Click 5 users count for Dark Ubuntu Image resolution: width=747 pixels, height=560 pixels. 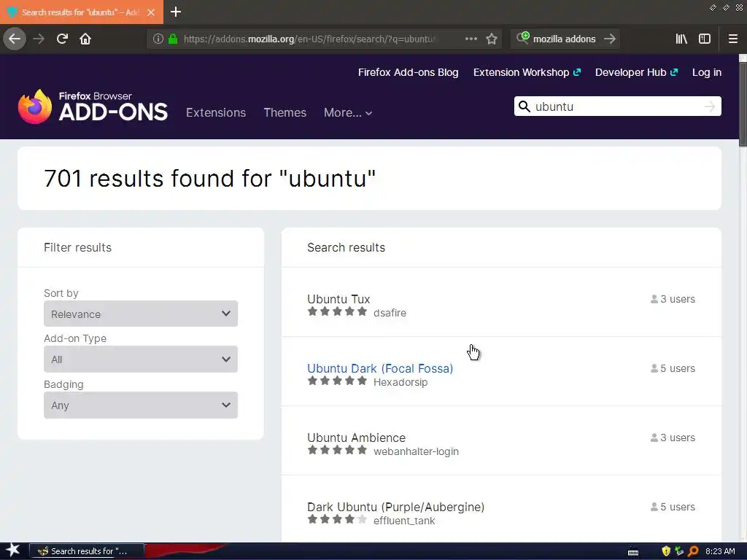(673, 507)
